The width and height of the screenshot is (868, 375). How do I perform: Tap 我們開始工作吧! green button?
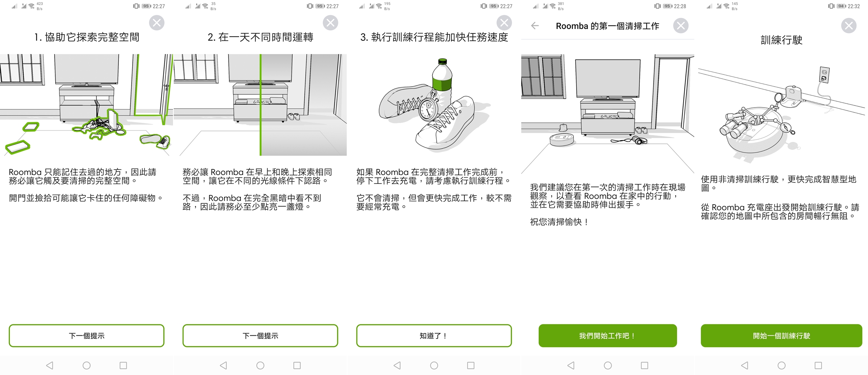tap(608, 336)
